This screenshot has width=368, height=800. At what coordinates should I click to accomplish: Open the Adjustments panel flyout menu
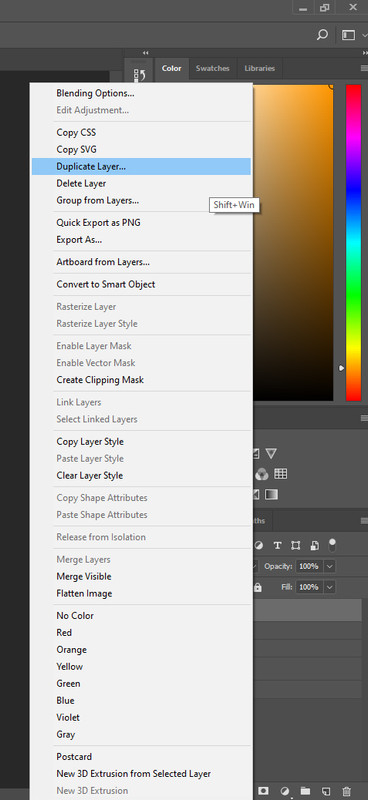point(364,418)
